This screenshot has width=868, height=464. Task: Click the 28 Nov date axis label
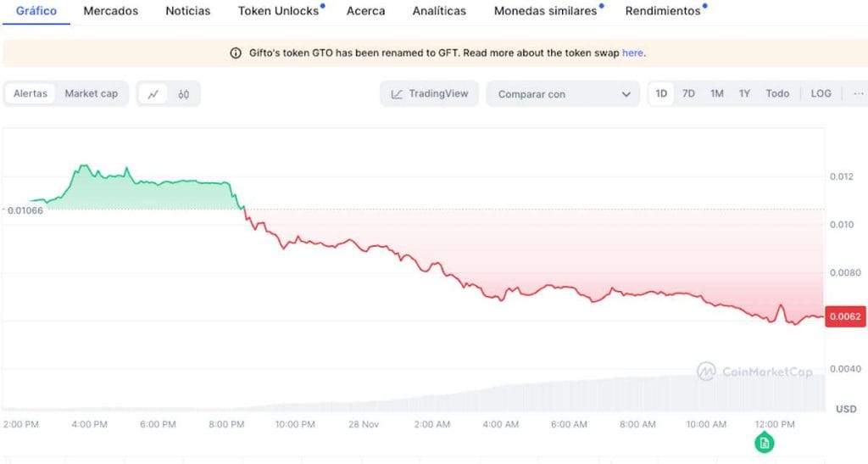click(x=364, y=425)
